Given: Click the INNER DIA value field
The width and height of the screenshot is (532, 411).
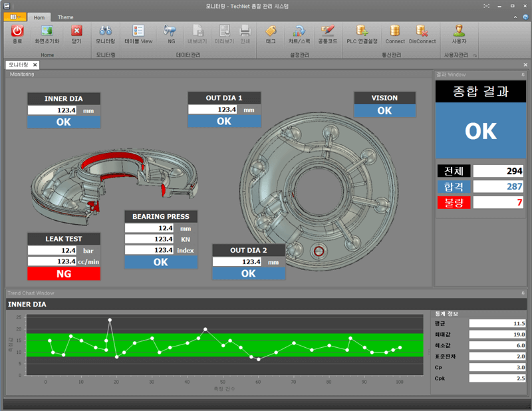Looking at the screenshot, I should 53,110.
